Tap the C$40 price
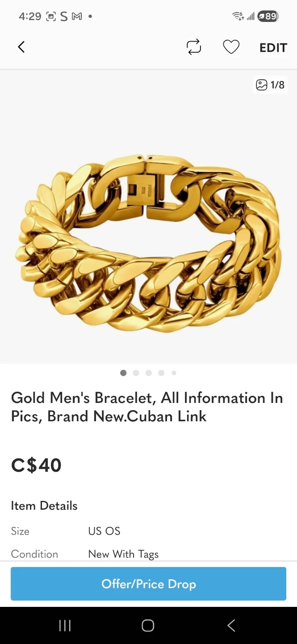 click(x=36, y=465)
